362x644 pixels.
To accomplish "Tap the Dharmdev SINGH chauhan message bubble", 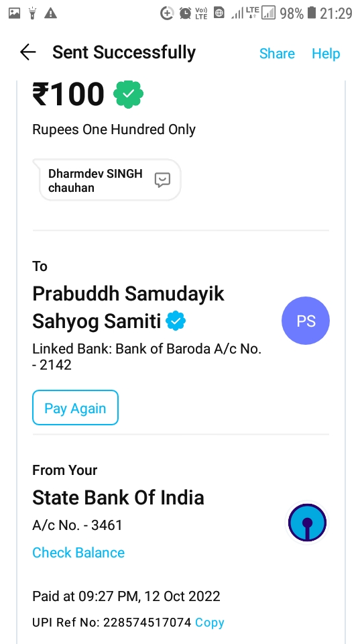I will (x=110, y=180).
